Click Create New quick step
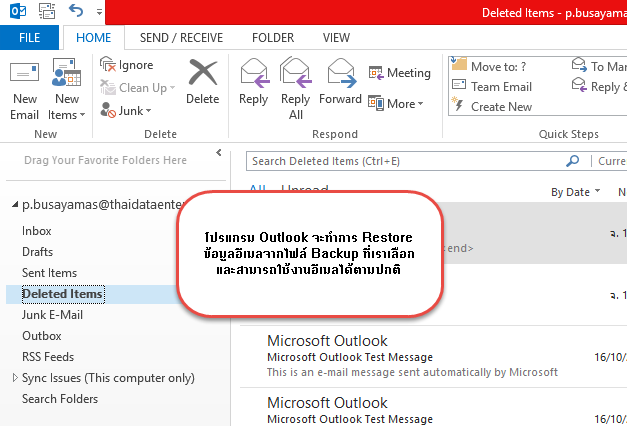Screen dimensions: 627x426 492,107
